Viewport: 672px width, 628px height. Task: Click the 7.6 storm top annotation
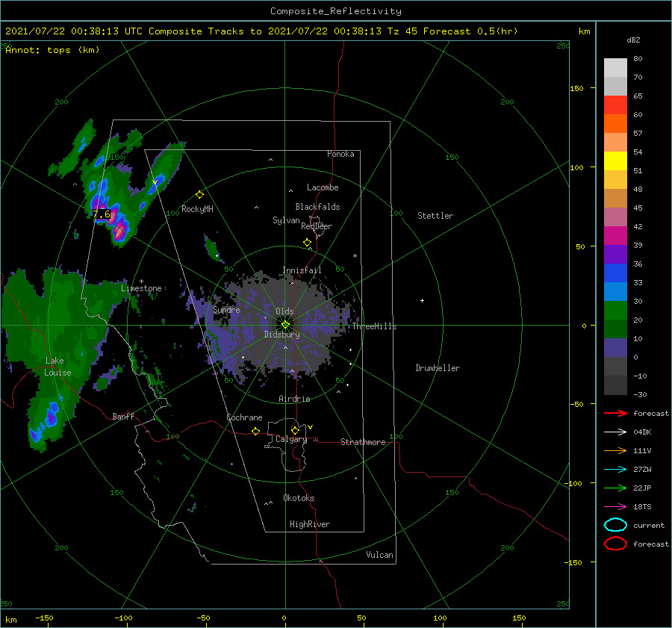tap(101, 214)
